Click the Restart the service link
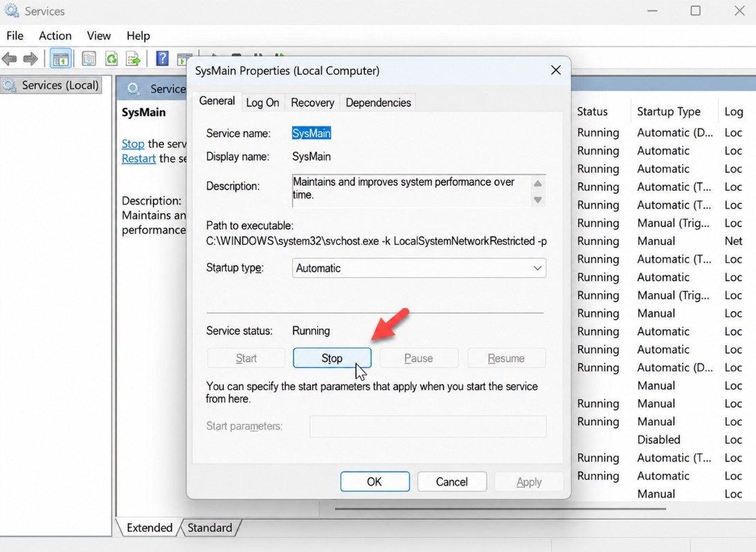The width and height of the screenshot is (756, 552). (138, 158)
